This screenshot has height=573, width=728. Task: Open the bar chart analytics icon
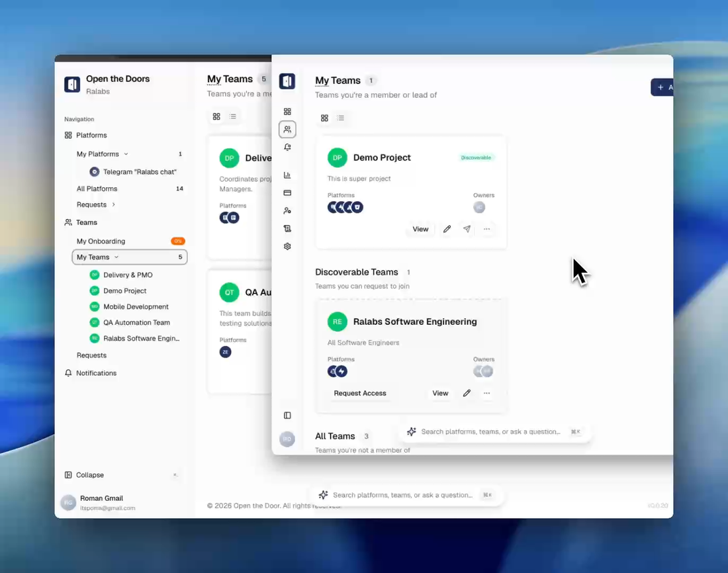287,175
